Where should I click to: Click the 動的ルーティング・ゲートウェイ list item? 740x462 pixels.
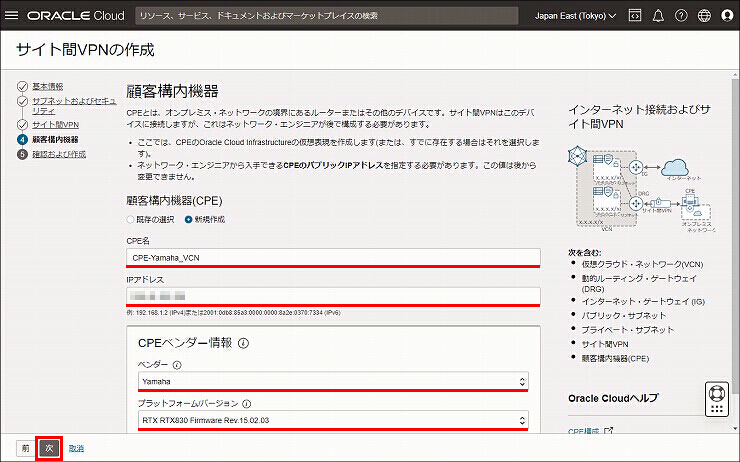click(x=639, y=283)
